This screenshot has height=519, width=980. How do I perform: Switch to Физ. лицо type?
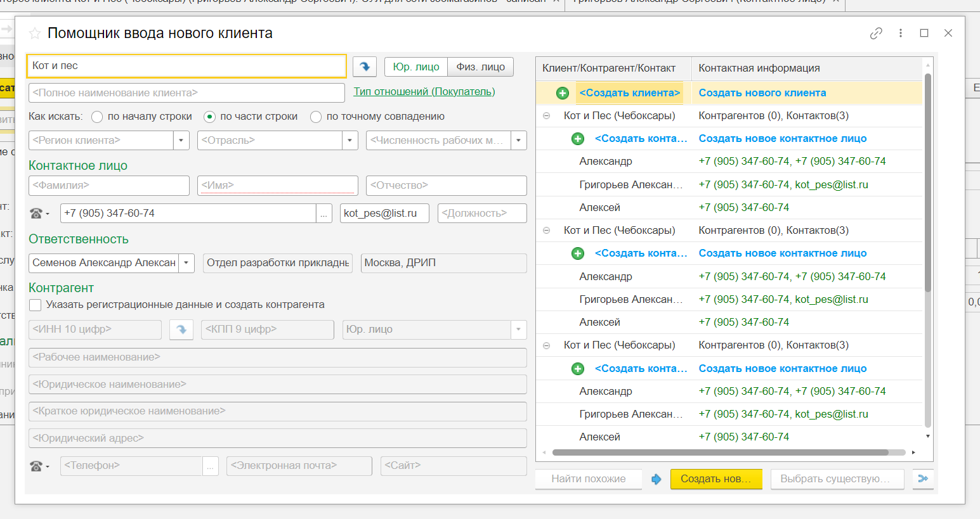(481, 67)
